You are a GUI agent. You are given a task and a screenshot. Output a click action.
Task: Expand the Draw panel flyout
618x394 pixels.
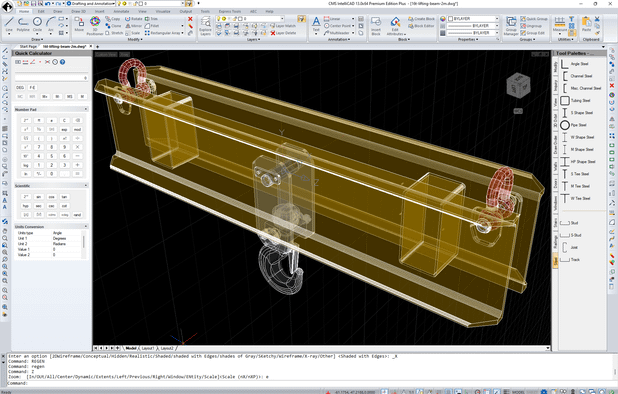tap(37, 39)
